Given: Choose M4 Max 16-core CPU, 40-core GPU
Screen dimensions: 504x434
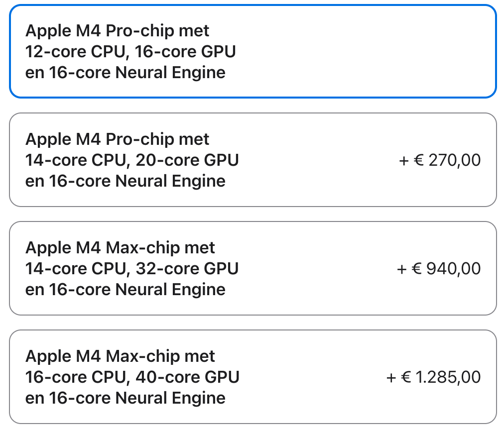Looking at the screenshot, I should click(x=253, y=377).
